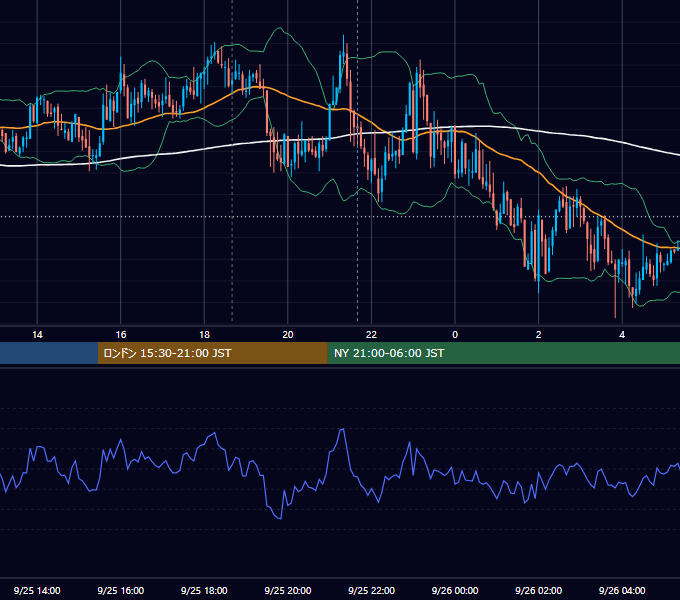Click the 9/25 20:00 label on oscillator axis
680x600 pixels.
coord(288,590)
